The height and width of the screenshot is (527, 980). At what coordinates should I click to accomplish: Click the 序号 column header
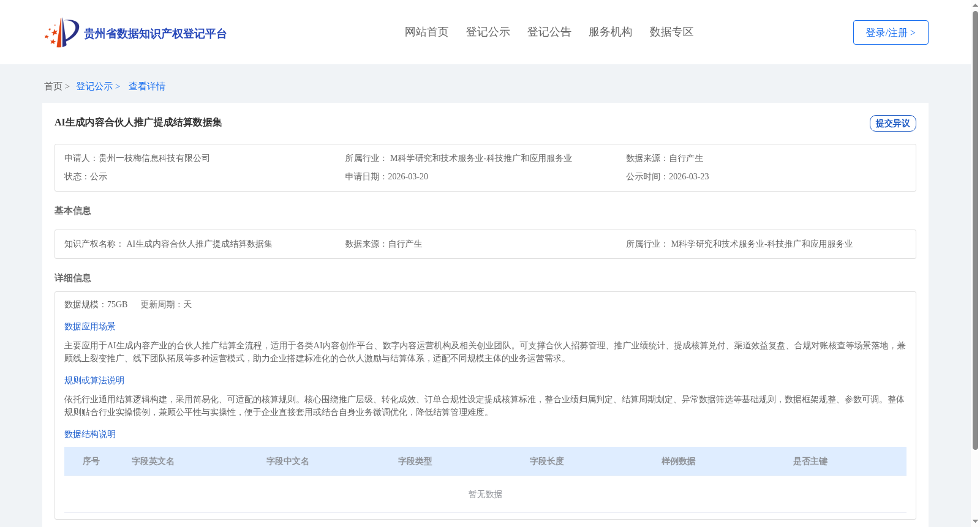click(91, 461)
